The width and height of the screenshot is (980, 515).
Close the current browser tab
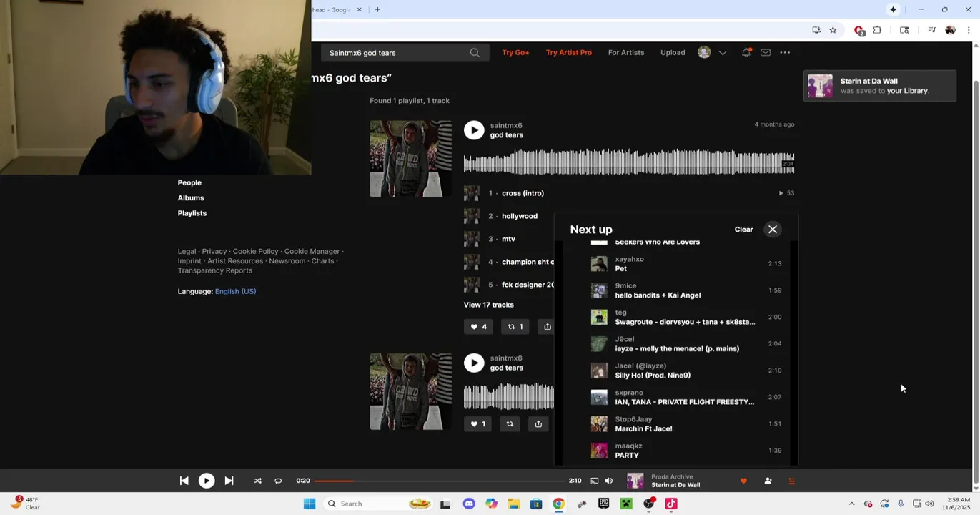pos(360,10)
